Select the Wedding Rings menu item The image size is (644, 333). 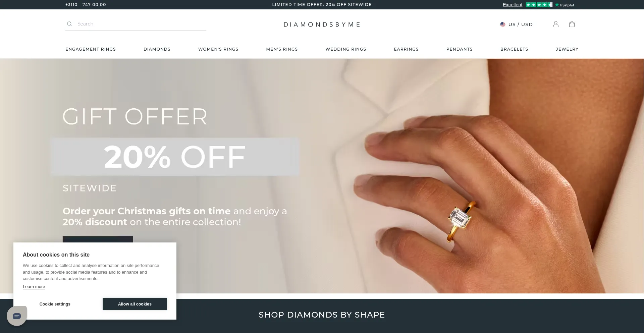[x=346, y=49]
